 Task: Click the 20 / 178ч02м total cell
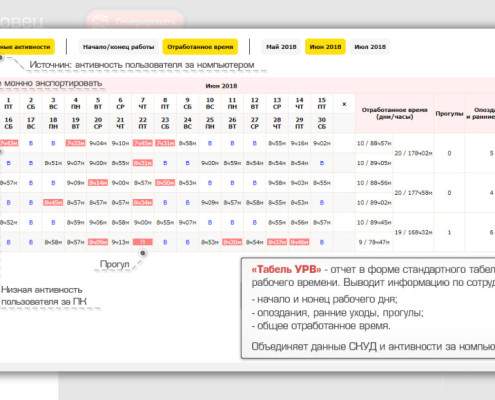pos(413,153)
